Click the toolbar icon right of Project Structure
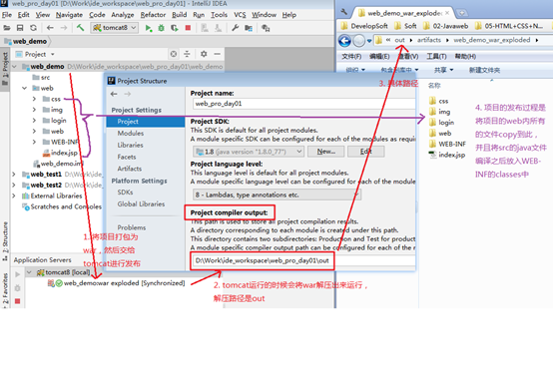 tap(266, 28)
